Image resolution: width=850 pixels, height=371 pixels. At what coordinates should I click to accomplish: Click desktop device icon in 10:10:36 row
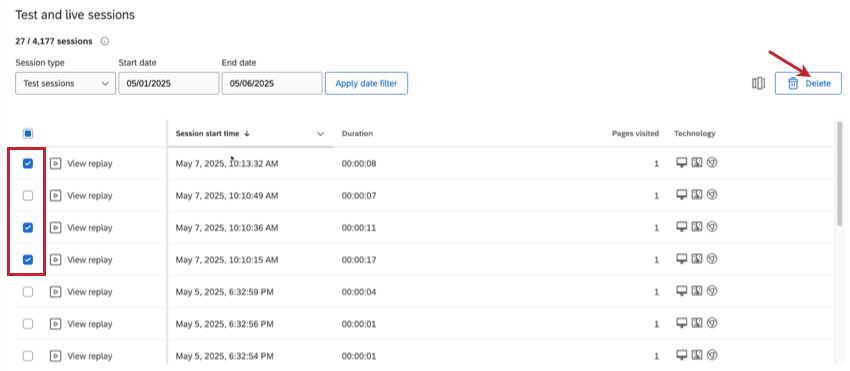tap(682, 227)
